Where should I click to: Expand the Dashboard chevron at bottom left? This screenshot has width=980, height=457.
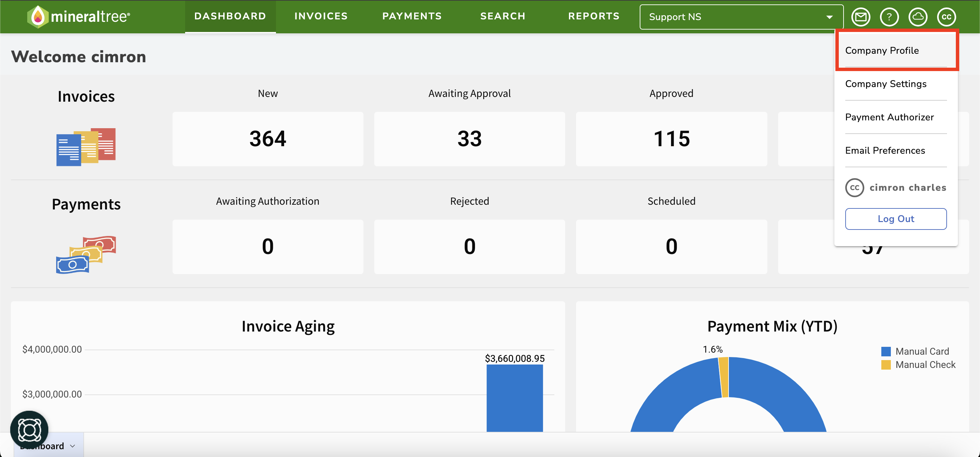tap(73, 446)
